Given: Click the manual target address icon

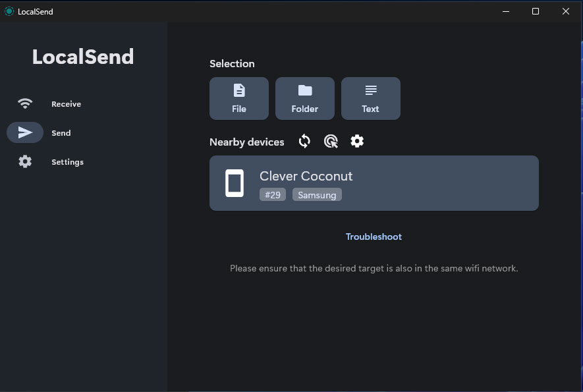Looking at the screenshot, I should 331,142.
